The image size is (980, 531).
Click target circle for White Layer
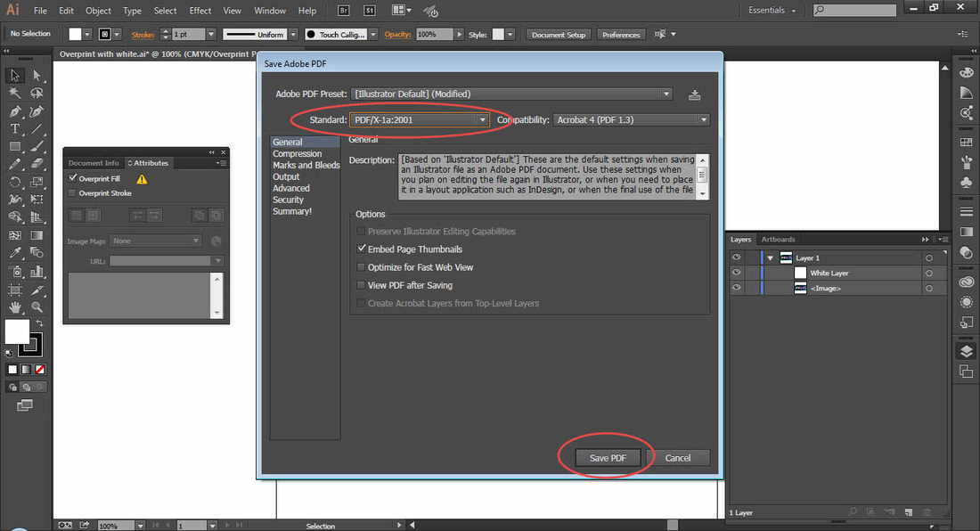tap(929, 273)
